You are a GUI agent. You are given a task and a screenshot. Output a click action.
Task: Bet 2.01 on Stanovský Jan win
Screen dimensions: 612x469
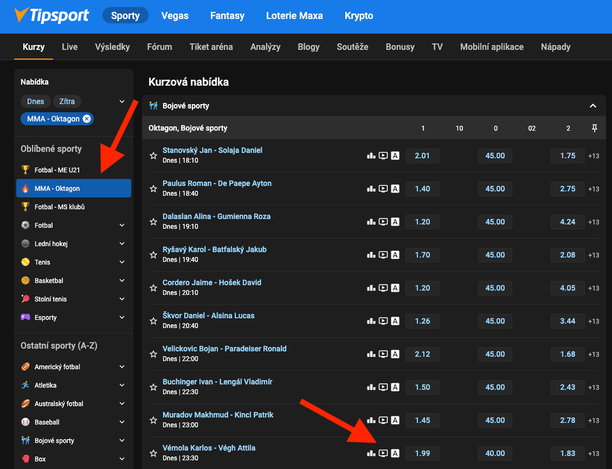[422, 156]
